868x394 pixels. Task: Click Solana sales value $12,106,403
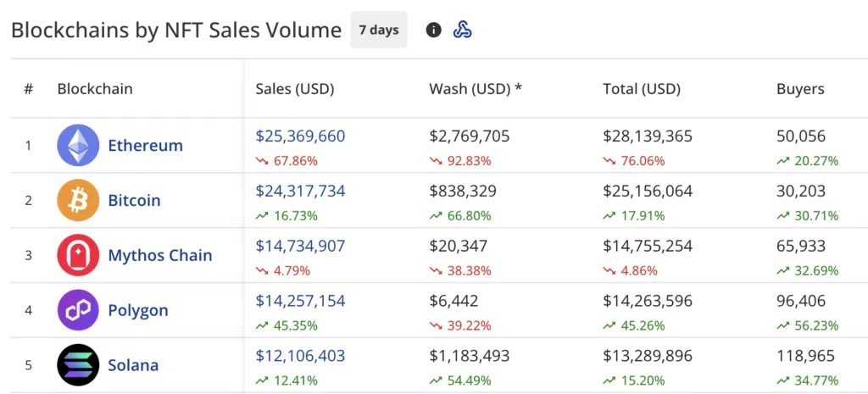click(x=300, y=356)
